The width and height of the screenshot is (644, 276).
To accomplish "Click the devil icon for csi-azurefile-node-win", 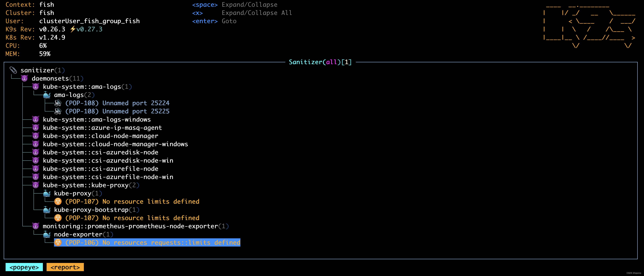I will (36, 177).
